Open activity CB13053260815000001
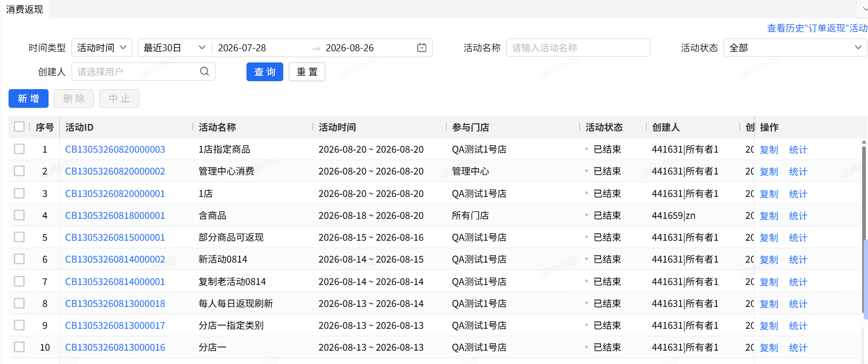 click(115, 238)
